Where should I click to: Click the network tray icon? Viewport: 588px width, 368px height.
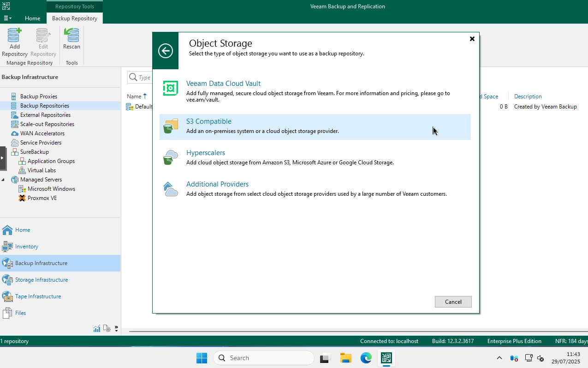click(529, 358)
